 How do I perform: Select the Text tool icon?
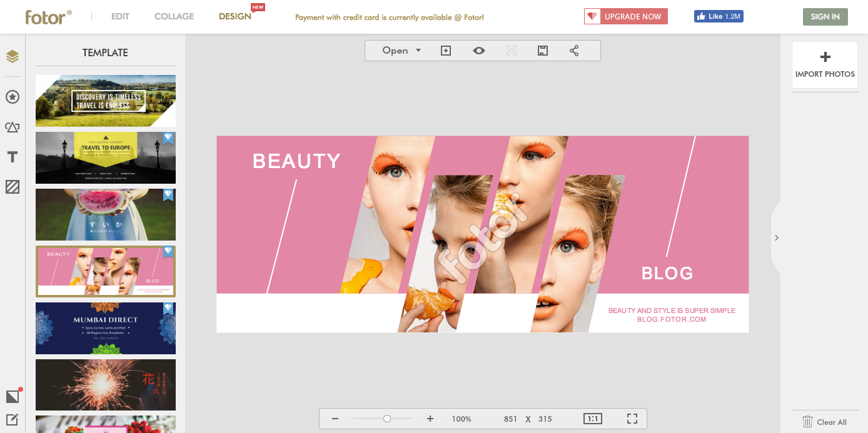13,157
